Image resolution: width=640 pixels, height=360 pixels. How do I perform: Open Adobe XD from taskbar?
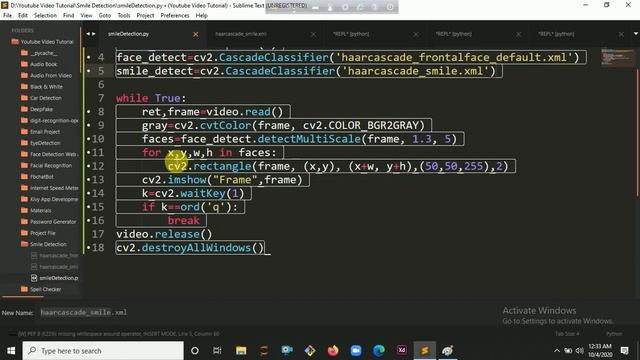coord(402,350)
